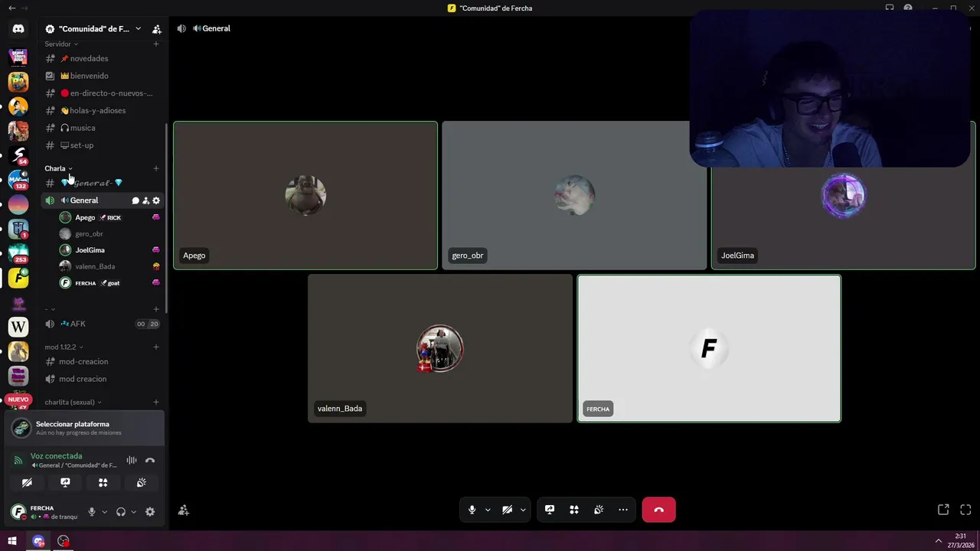Select the yellow F server icon
Image resolution: width=980 pixels, height=551 pixels.
pyautogui.click(x=18, y=278)
